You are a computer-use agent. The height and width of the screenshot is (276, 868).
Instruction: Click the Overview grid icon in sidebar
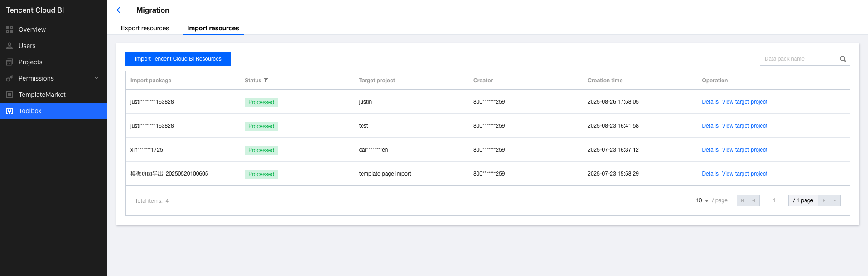click(x=10, y=29)
